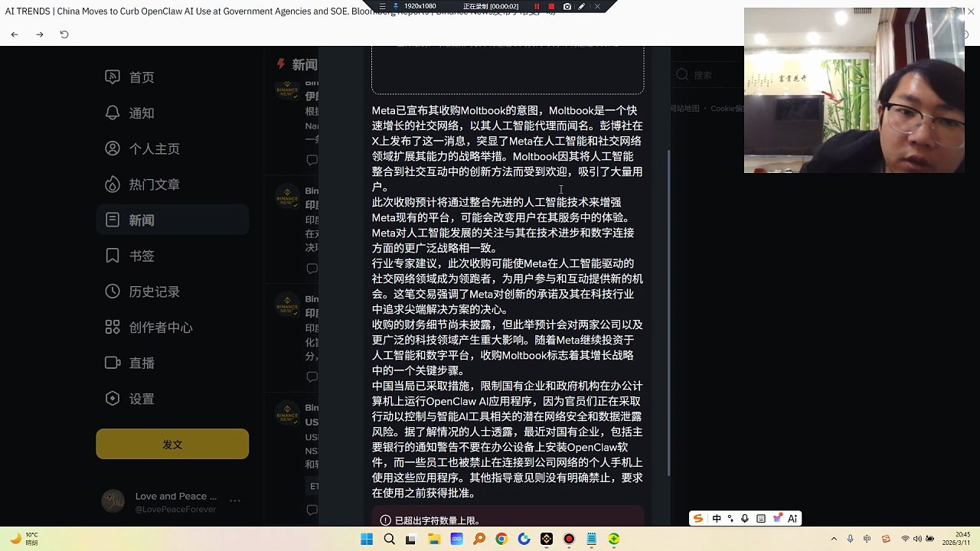
Task: Click the Cookie preferences footer link
Action: (727, 109)
